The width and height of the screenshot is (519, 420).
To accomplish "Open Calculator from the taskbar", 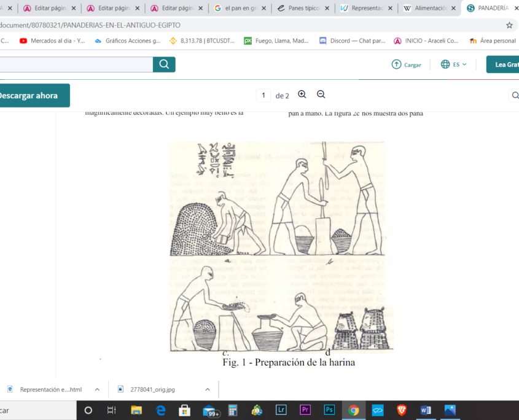I will click(x=233, y=410).
